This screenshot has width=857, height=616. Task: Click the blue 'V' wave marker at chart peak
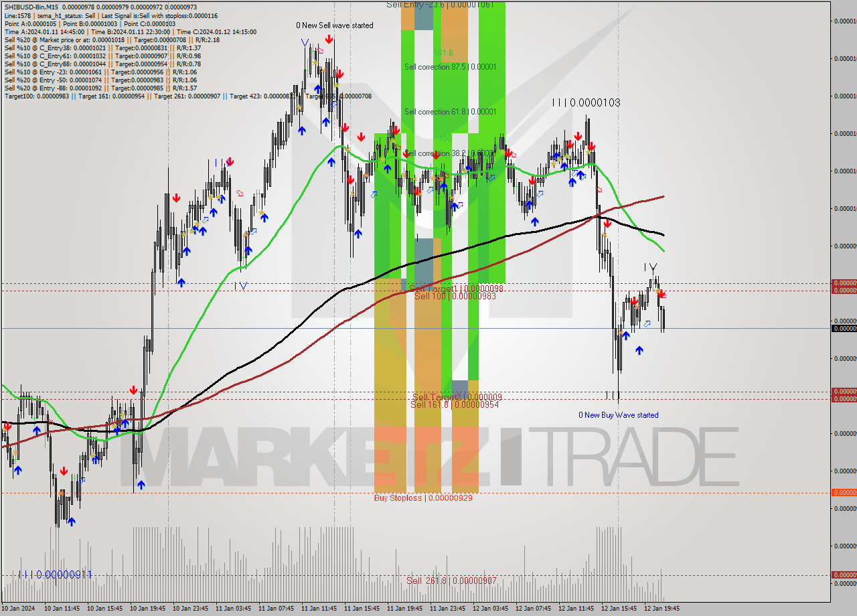coord(305,42)
